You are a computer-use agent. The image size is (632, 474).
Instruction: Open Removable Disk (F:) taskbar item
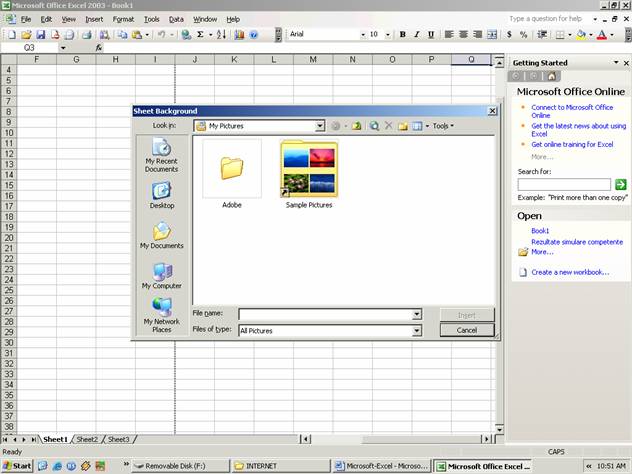pyautogui.click(x=181, y=466)
